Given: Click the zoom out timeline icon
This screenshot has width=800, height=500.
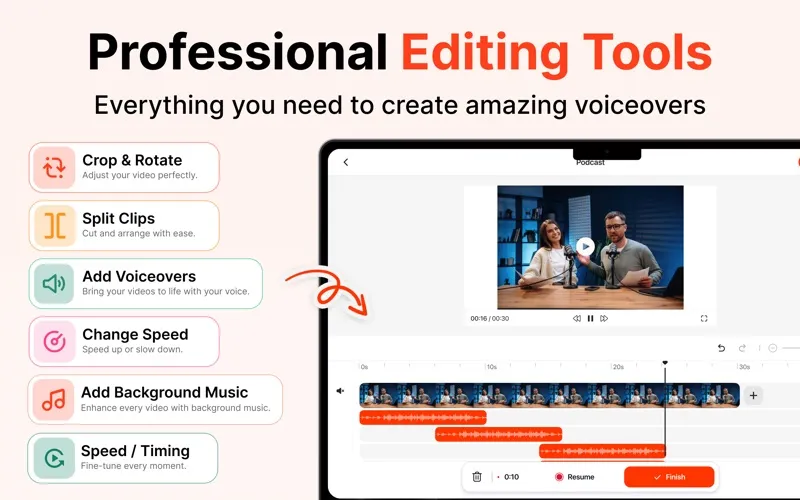Looking at the screenshot, I should 772,348.
